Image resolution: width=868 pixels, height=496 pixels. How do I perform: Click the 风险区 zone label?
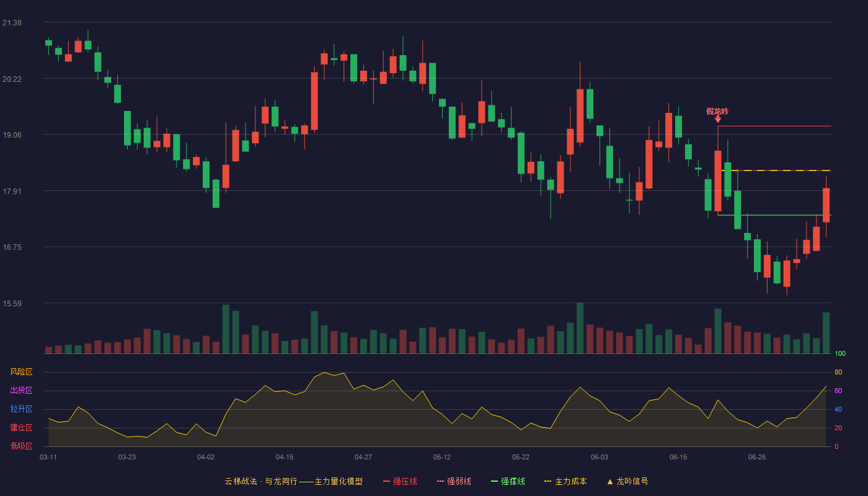click(21, 372)
